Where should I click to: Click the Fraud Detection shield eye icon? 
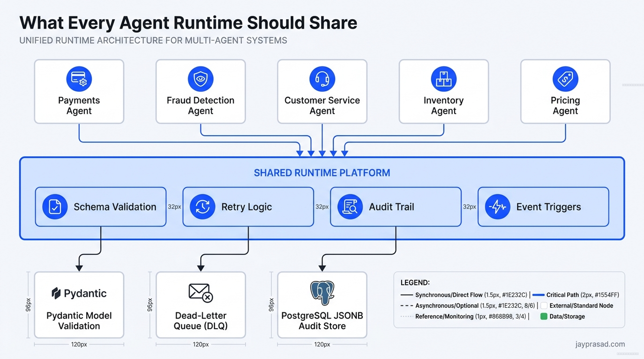coord(201,79)
